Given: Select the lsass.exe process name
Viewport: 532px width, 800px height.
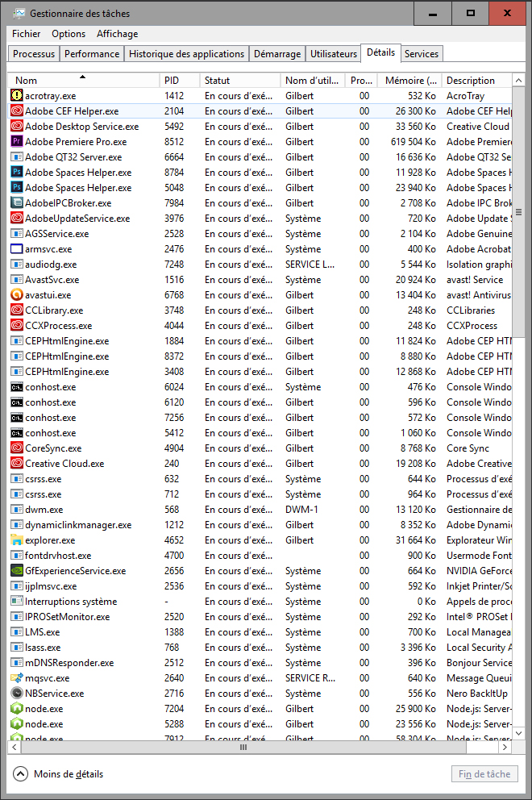Looking at the screenshot, I should pos(43,648).
